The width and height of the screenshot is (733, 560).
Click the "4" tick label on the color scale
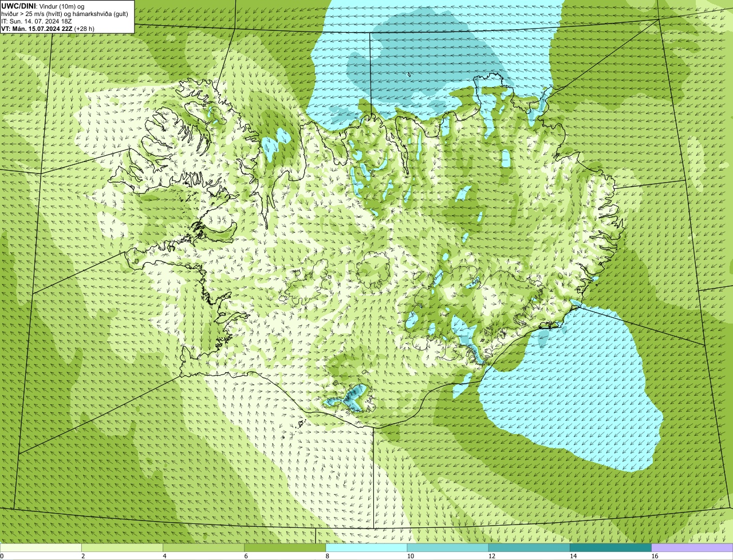[165, 556]
